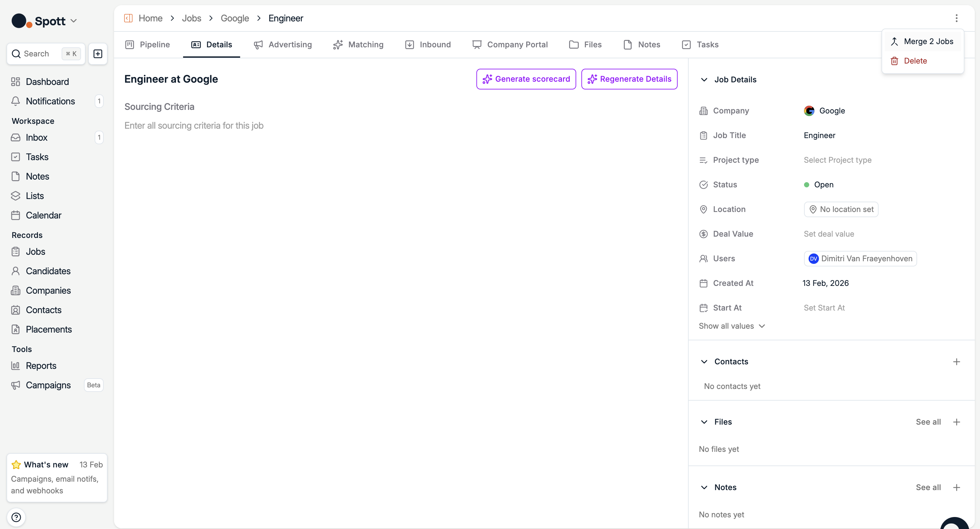This screenshot has width=980, height=529.
Task: Switch to the Files tab
Action: (585, 44)
